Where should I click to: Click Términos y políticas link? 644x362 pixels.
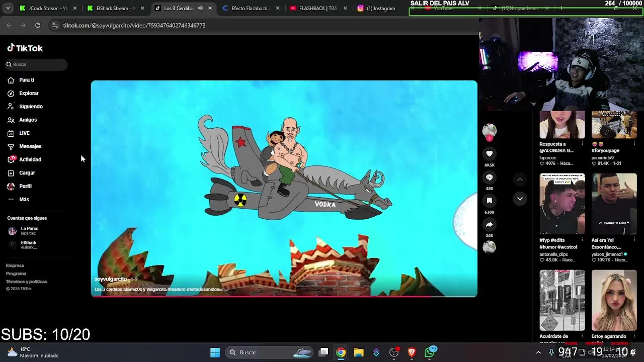pyautogui.click(x=26, y=282)
